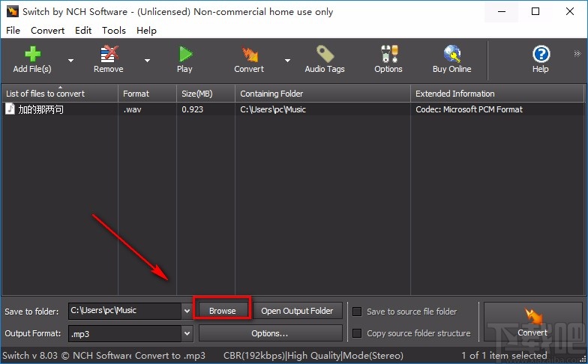Enable Save to source file folder checkbox
The height and width of the screenshot is (364, 588).
point(357,312)
